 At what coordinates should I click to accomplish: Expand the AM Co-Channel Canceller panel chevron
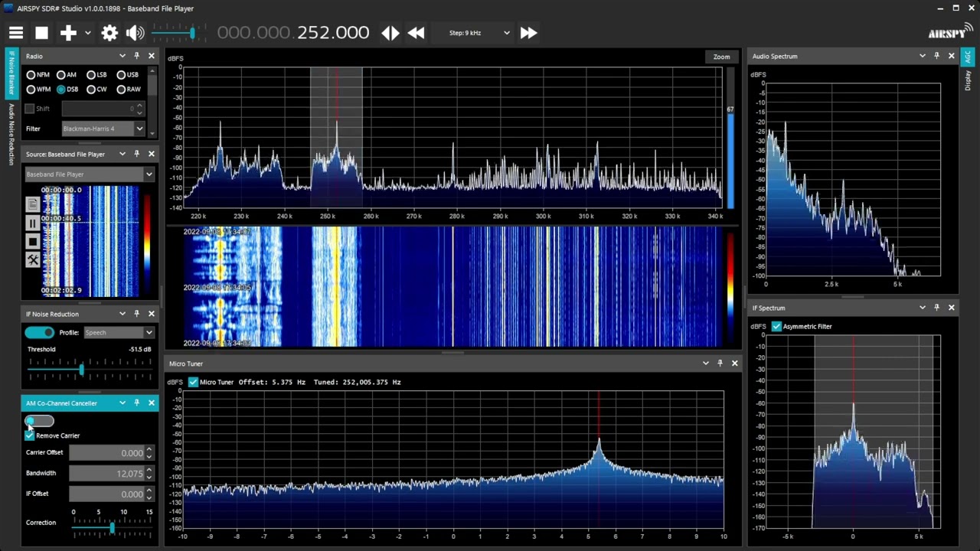click(122, 403)
